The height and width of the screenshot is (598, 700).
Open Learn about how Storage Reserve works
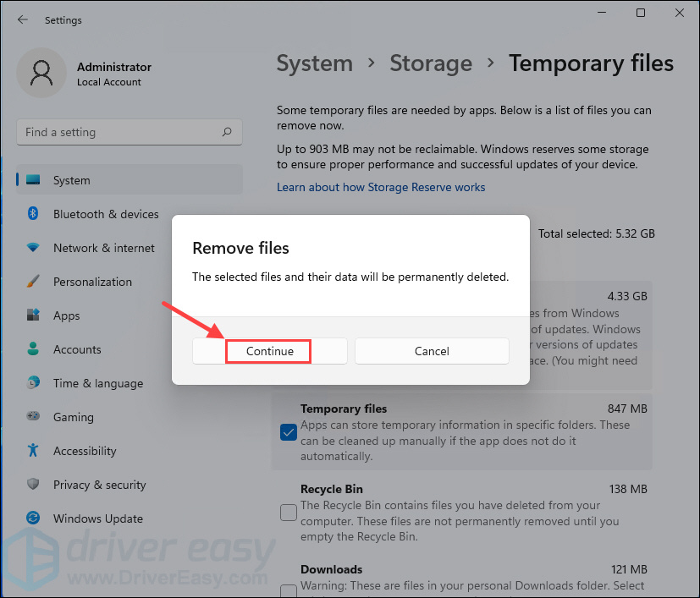tap(381, 187)
